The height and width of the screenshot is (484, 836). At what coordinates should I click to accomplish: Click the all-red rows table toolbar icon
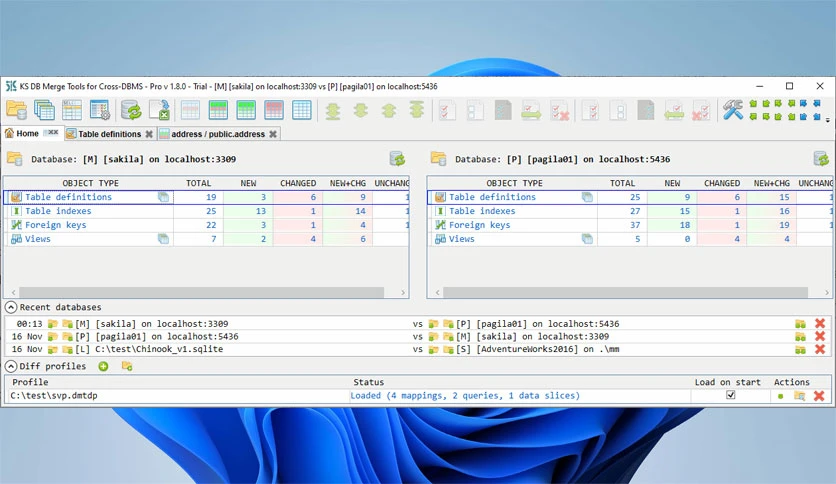pyautogui.click(x=274, y=110)
